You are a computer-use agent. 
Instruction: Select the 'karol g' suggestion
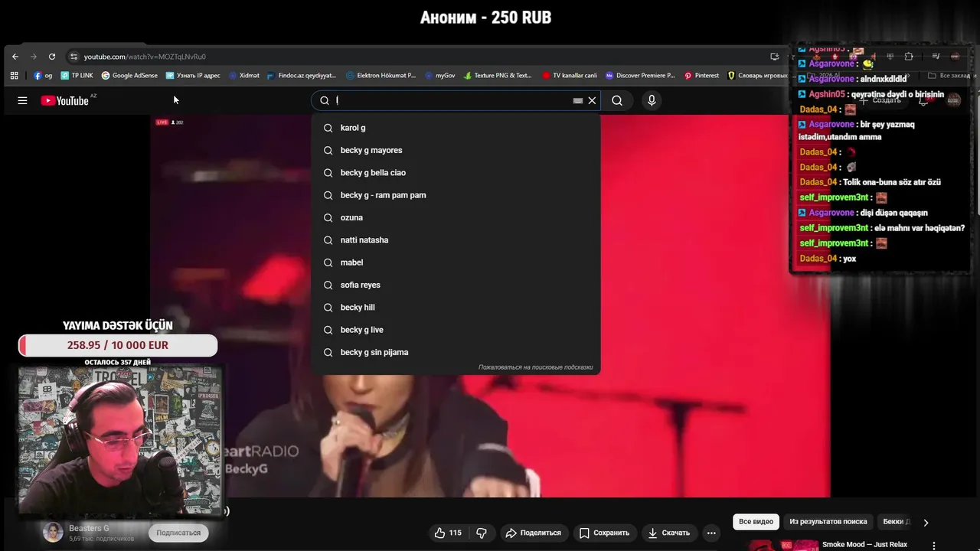(456, 128)
